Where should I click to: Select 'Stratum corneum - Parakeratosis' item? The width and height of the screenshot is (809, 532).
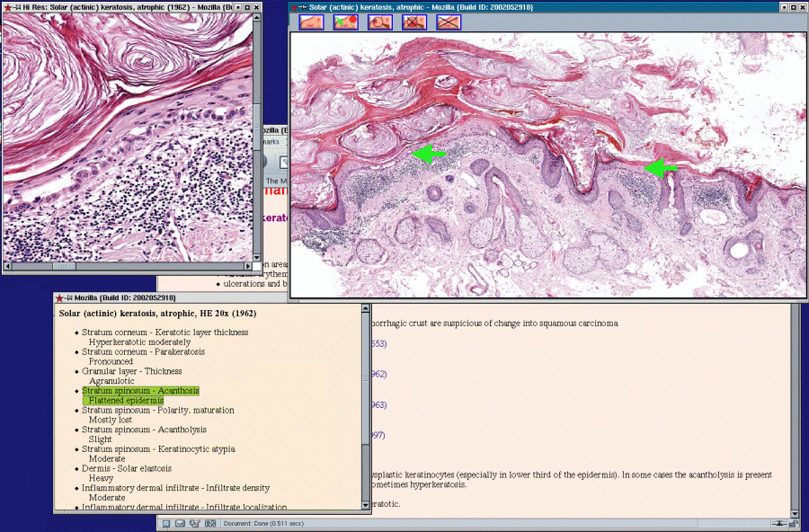144,352
